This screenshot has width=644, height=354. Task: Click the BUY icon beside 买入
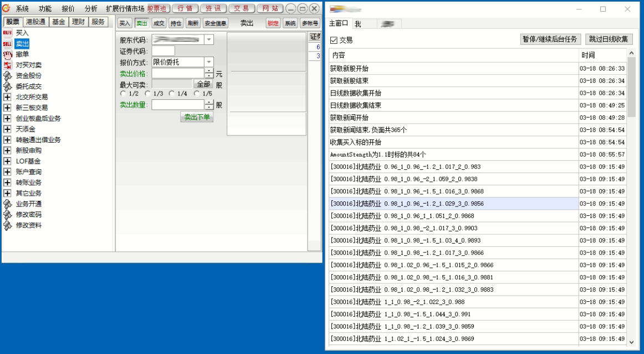coord(7,33)
